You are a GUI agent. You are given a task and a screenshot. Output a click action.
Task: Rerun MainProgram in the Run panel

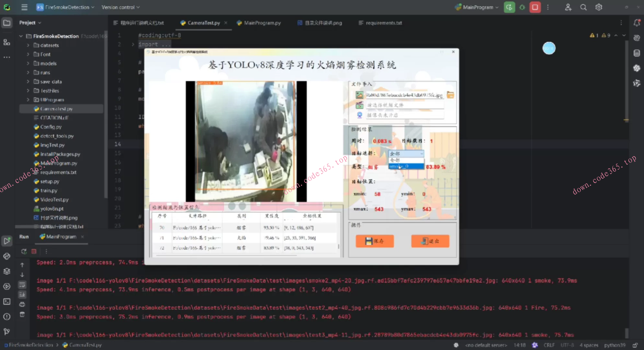(x=24, y=251)
